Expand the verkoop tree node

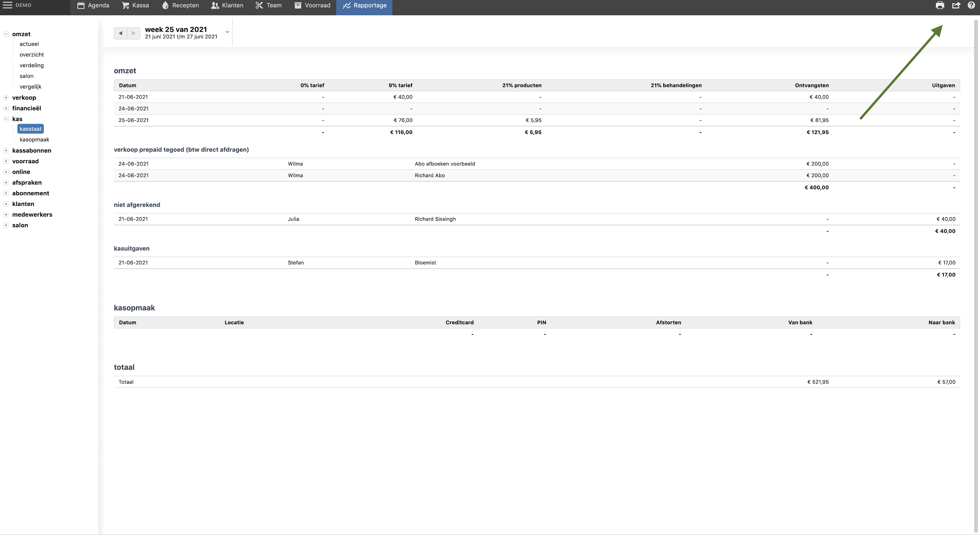point(6,98)
